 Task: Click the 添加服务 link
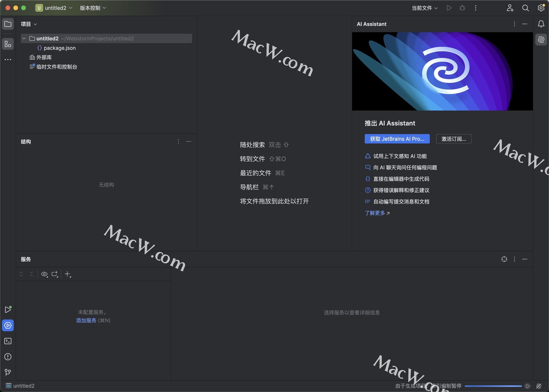(86, 321)
